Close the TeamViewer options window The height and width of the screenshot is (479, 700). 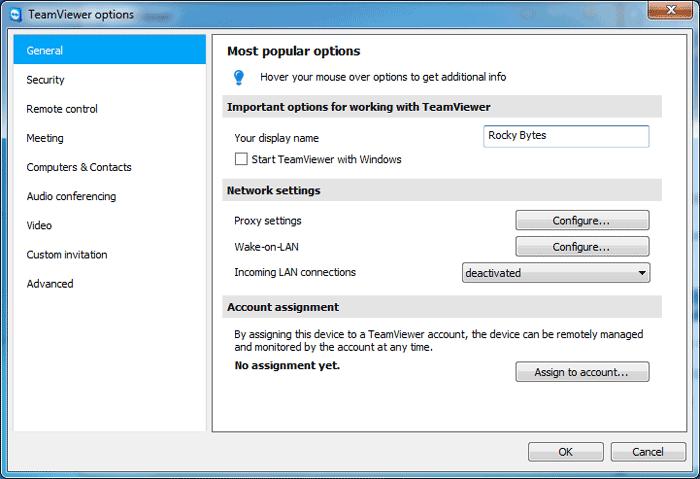tap(670, 9)
